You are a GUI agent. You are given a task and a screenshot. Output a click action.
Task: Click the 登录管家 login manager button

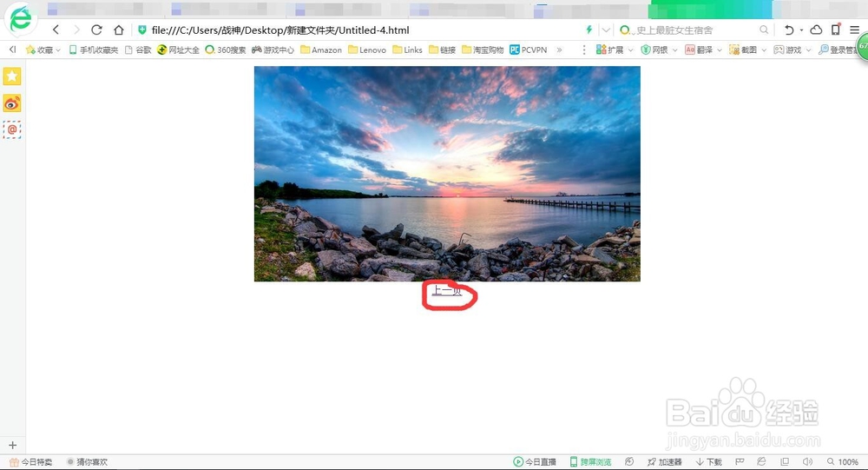point(838,50)
